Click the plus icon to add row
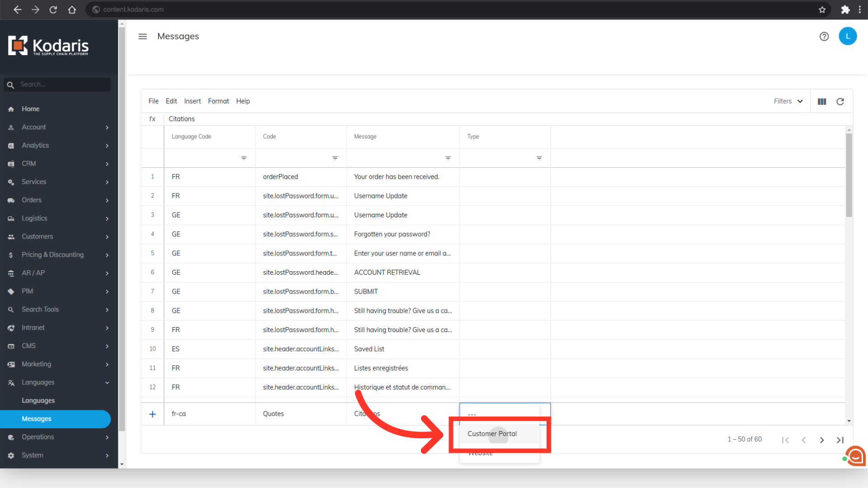Screen dimensions: 868x488 [152, 414]
